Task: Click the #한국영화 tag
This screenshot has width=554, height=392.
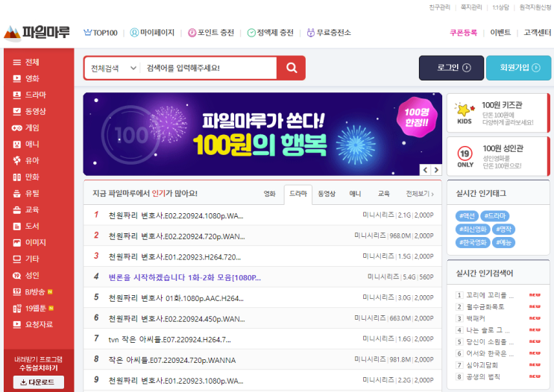Action: (473, 242)
